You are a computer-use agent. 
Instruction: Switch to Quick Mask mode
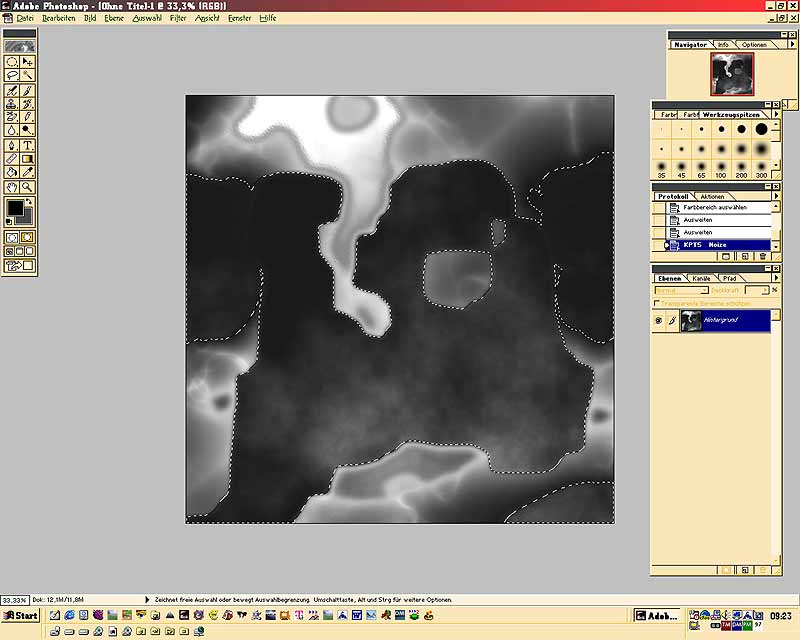click(x=28, y=237)
